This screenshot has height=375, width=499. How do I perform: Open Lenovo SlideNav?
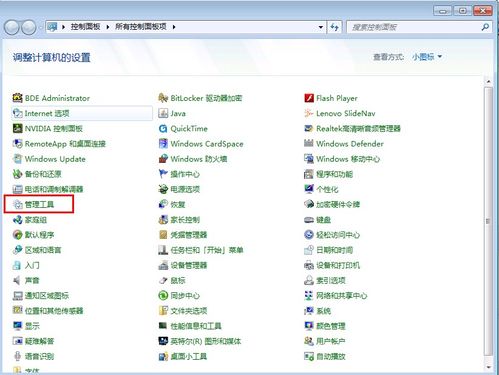(x=340, y=113)
